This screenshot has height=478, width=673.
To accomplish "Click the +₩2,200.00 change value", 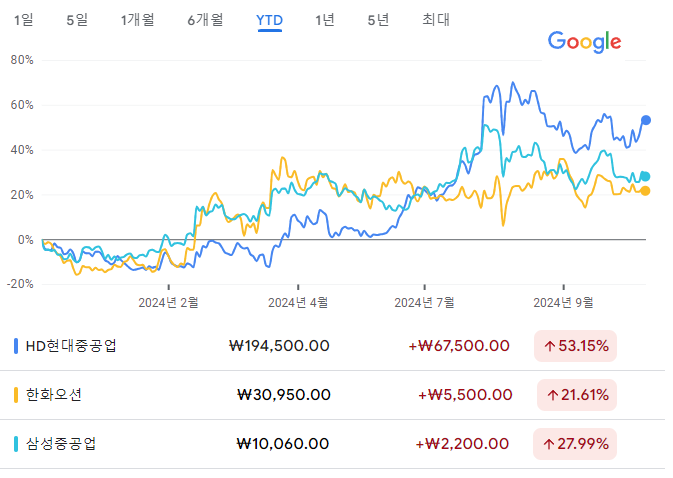I will click(x=462, y=444).
